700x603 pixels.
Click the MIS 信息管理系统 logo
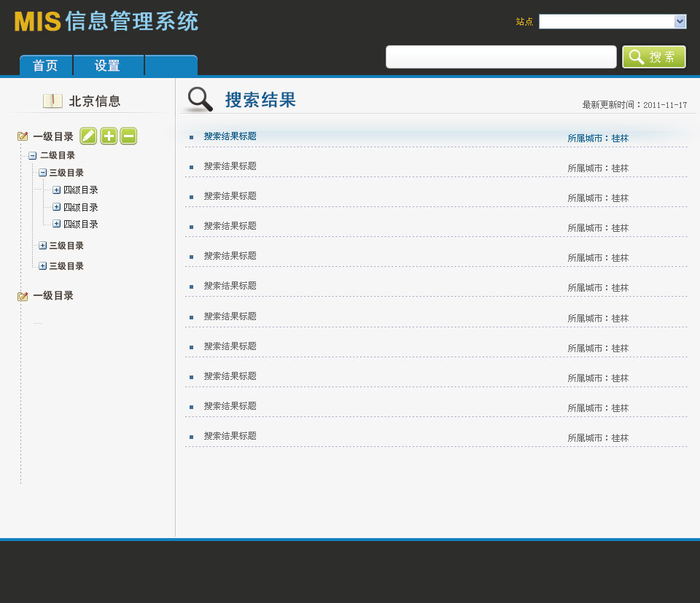pyautogui.click(x=106, y=22)
